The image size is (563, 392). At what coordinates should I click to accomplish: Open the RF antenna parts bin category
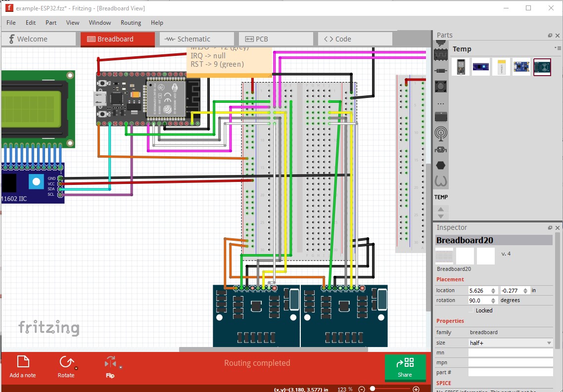(x=440, y=133)
